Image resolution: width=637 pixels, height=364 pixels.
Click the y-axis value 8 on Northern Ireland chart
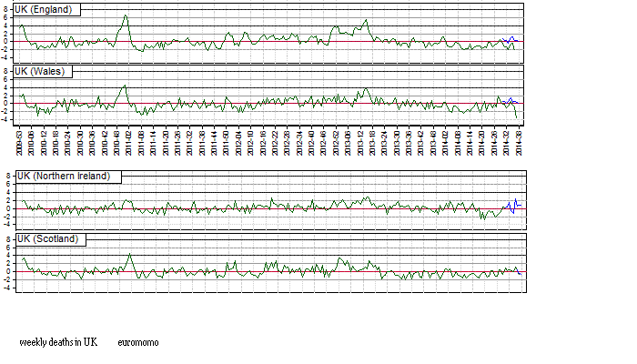click(x=7, y=175)
